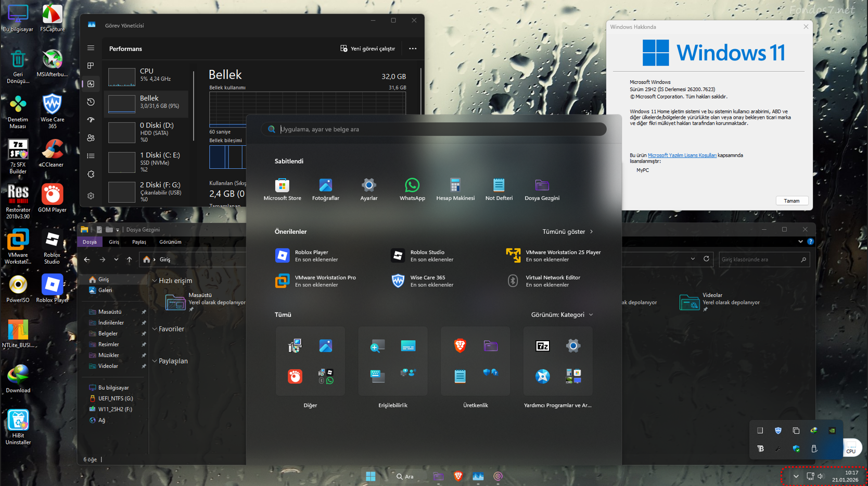Show hidden tray icons chevron
Viewport: 868px width, 486px height.
click(x=796, y=476)
